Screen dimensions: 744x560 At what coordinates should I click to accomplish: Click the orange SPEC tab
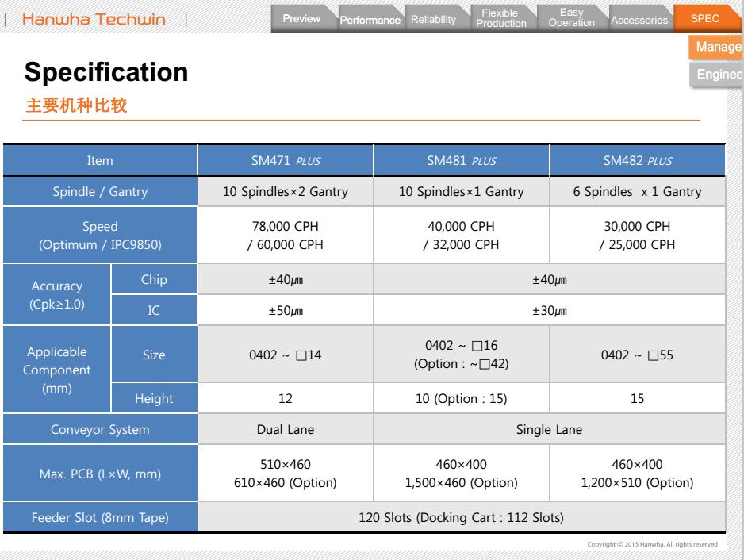click(705, 18)
